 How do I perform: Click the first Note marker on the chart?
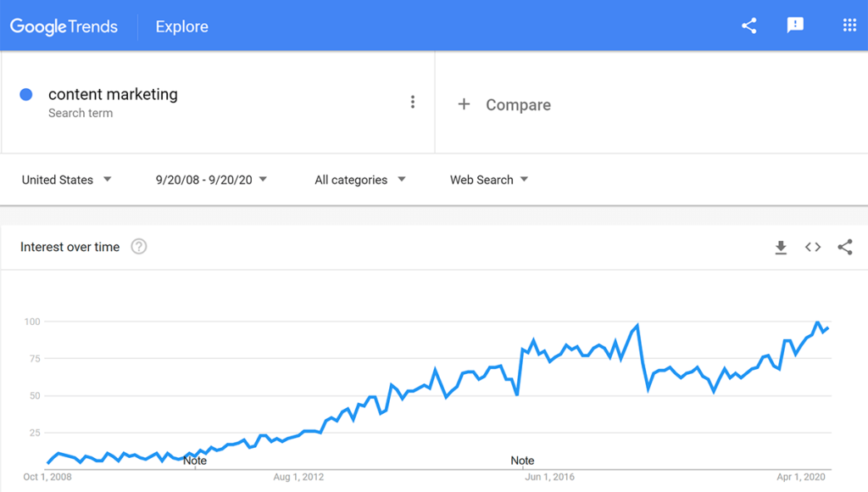pos(195,461)
